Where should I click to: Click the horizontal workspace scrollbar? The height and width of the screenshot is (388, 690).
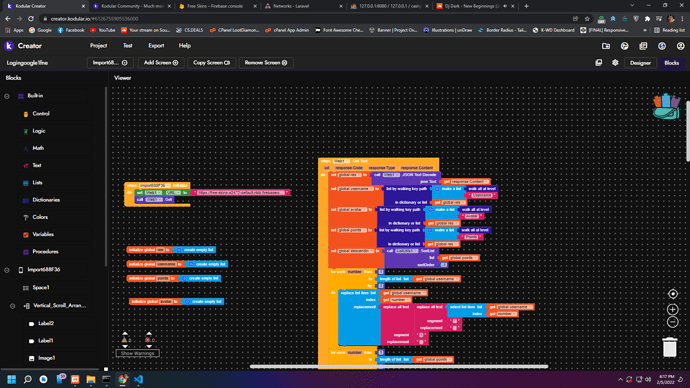pos(399,366)
